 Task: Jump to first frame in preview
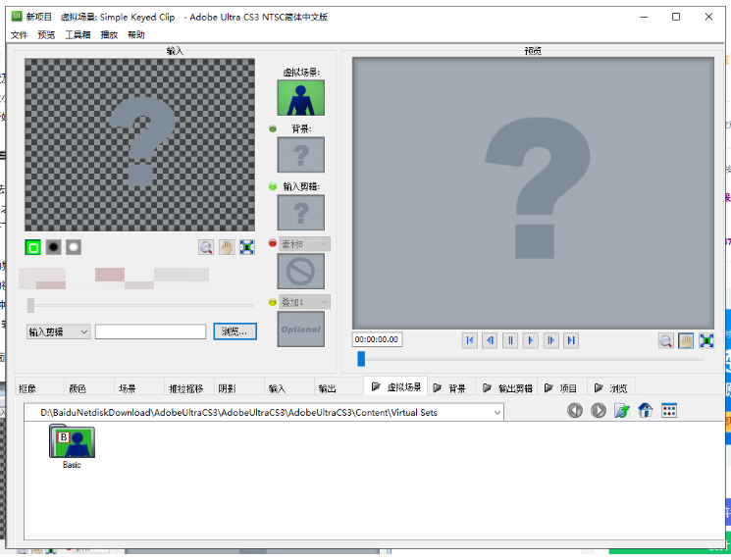469,341
